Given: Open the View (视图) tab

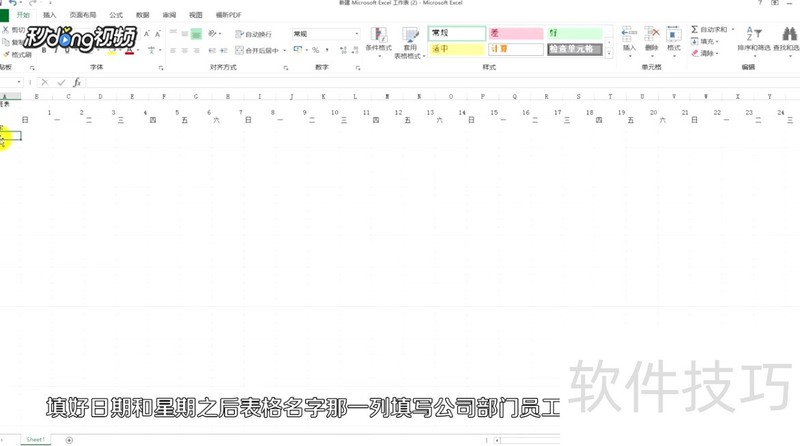Looking at the screenshot, I should 195,15.
